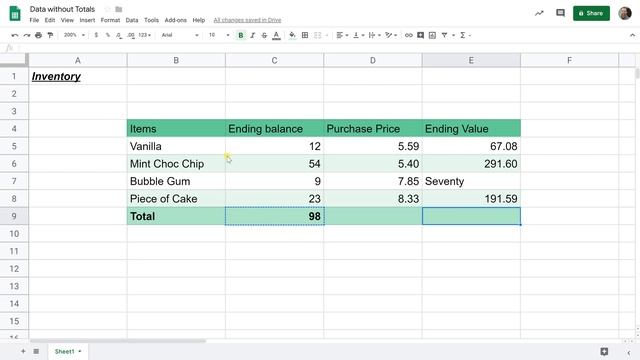Screen dimensions: 640x360
Task: Click the Insert chart icon
Action: point(432,35)
